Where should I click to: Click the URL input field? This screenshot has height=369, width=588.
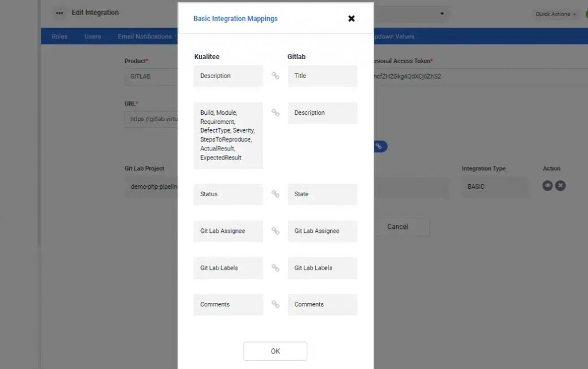pos(152,119)
